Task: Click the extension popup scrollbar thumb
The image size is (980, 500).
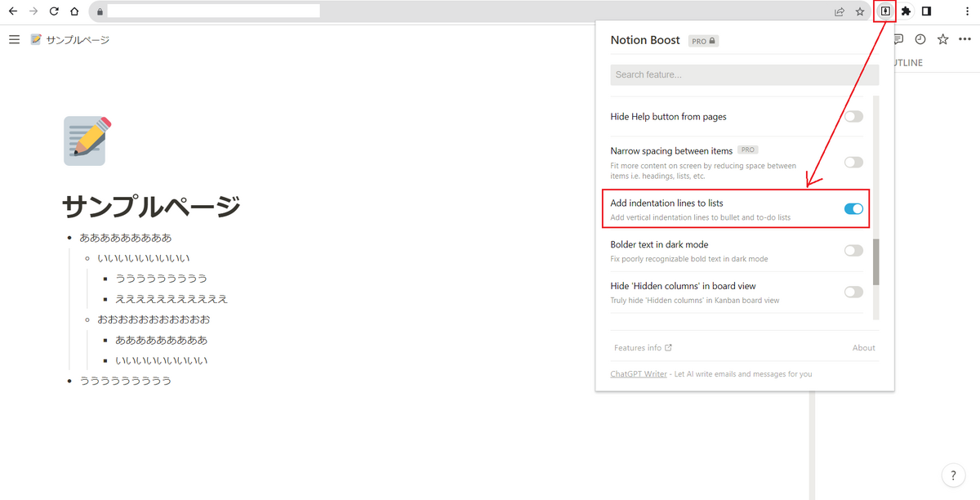Action: point(876,262)
